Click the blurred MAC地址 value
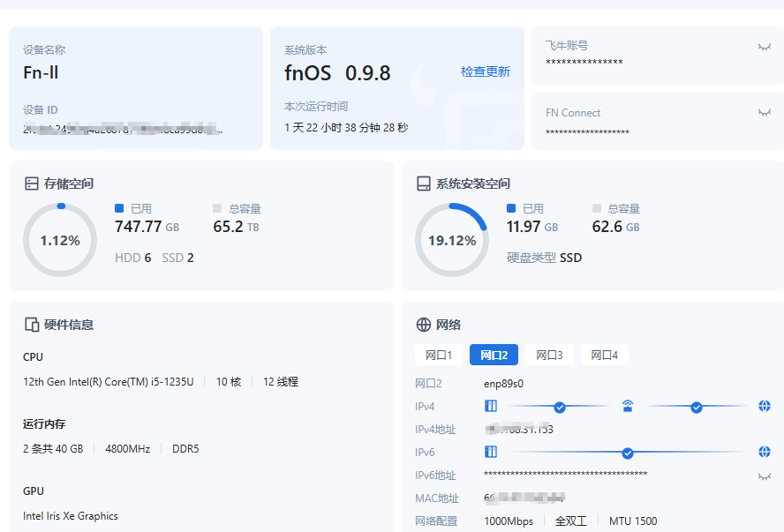The image size is (784, 532). coord(524,498)
